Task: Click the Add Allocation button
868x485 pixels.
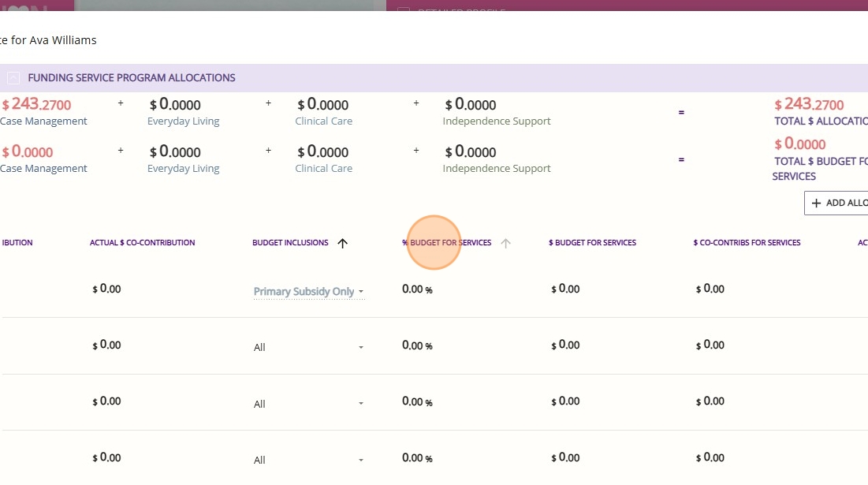Action: click(837, 203)
